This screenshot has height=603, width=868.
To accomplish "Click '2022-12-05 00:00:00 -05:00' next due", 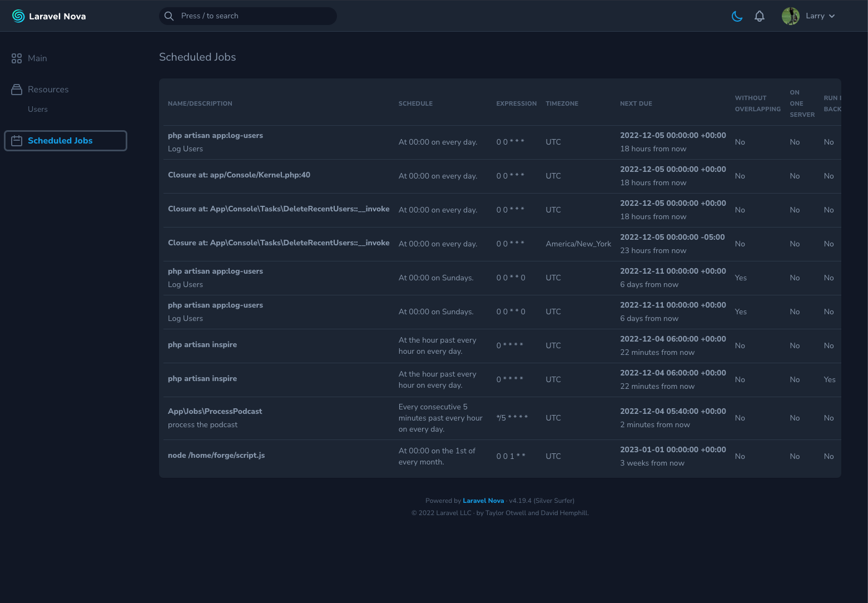I will click(672, 238).
